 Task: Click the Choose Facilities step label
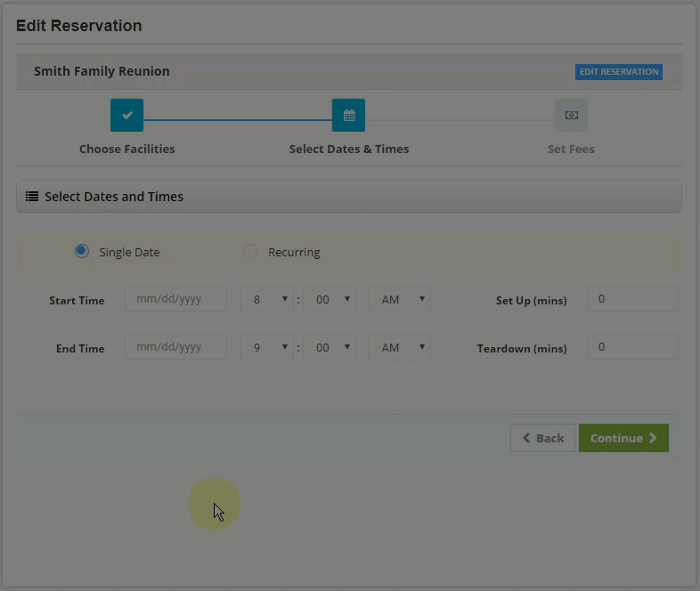tap(127, 149)
